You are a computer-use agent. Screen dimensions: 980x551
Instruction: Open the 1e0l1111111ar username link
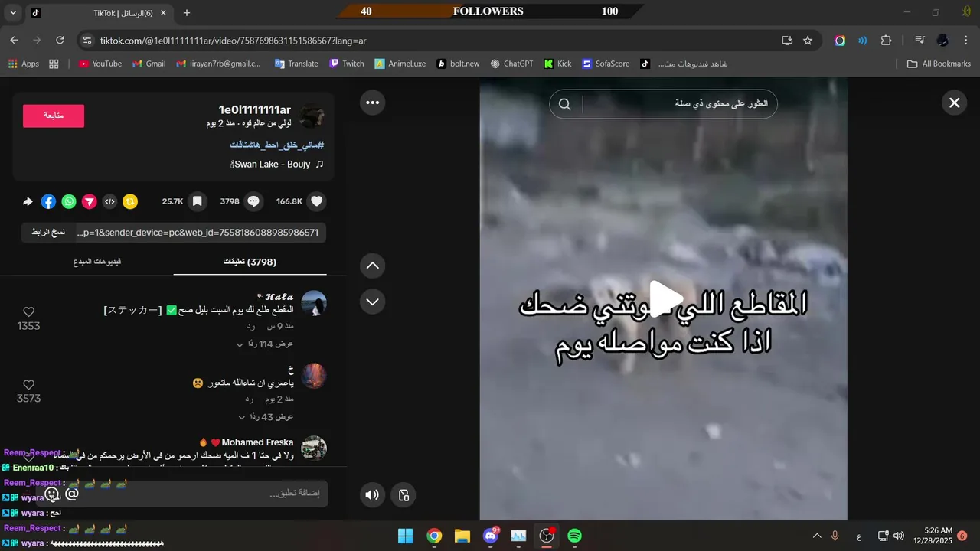[255, 110]
